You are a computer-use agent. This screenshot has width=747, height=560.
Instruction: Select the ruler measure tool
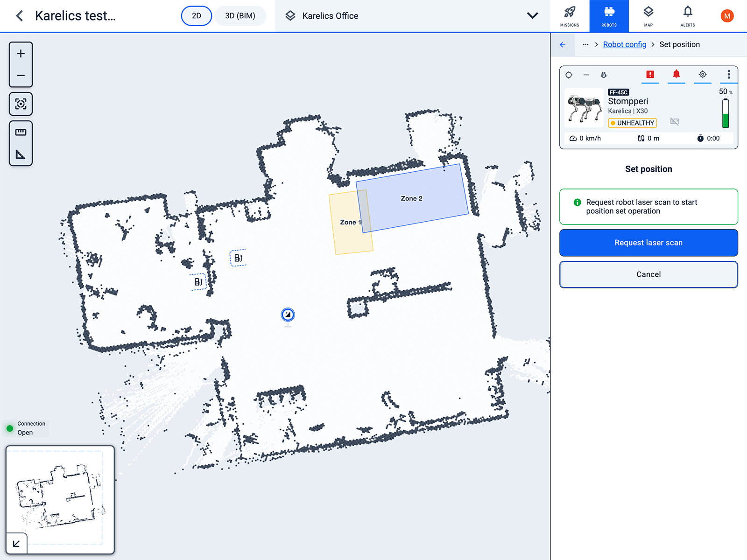21,133
